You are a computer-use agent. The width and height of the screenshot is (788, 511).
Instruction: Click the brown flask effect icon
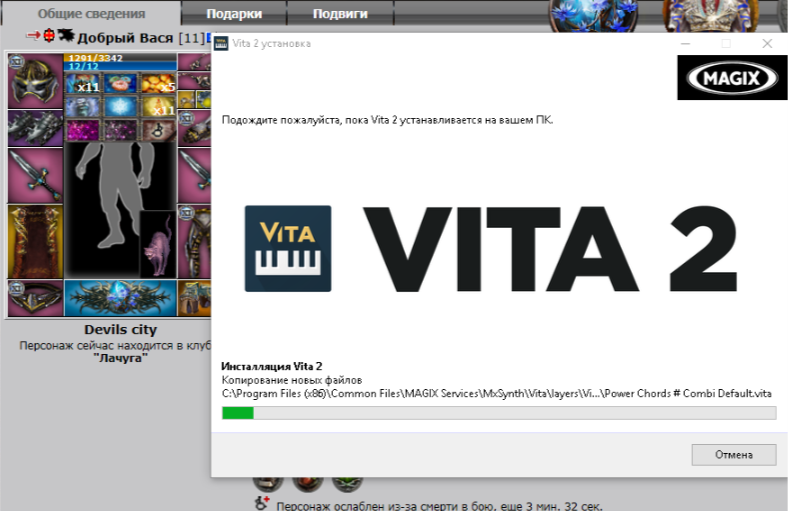158,130
